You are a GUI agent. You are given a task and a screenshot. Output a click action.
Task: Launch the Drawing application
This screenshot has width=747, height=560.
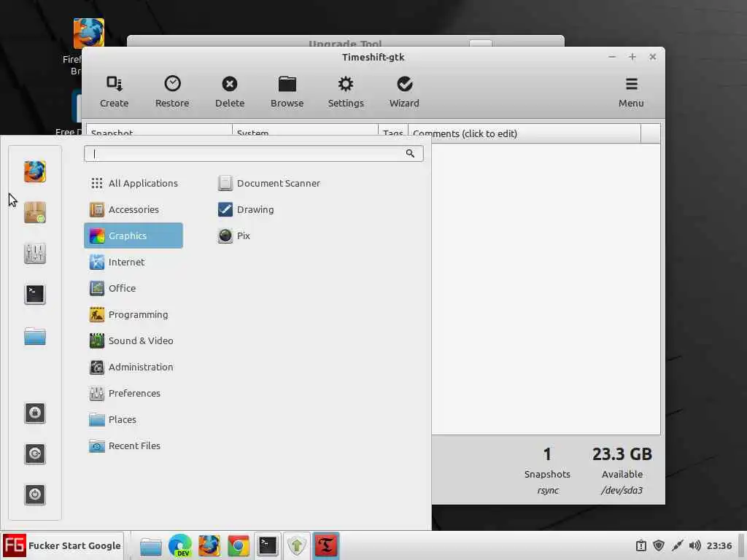click(x=246, y=209)
